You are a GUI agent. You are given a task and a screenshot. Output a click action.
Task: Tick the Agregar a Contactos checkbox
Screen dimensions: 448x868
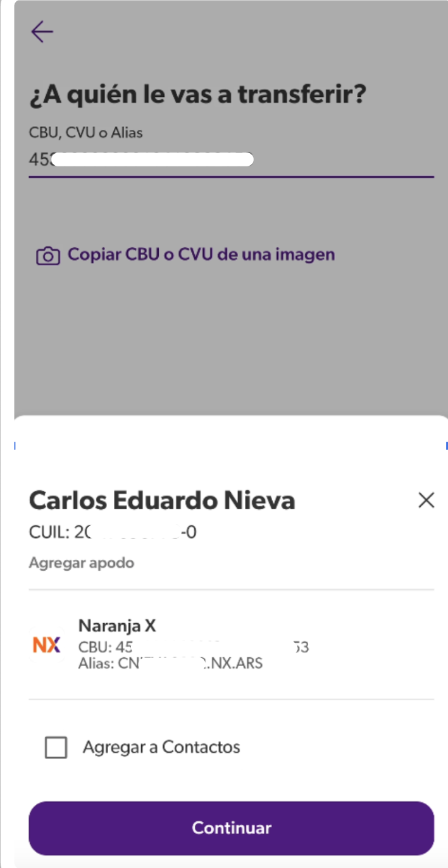pyautogui.click(x=56, y=747)
